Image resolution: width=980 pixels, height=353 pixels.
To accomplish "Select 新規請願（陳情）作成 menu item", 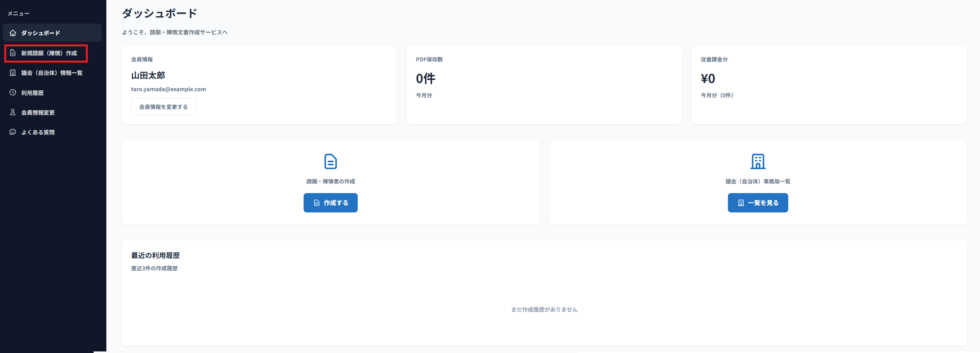I will tap(49, 53).
